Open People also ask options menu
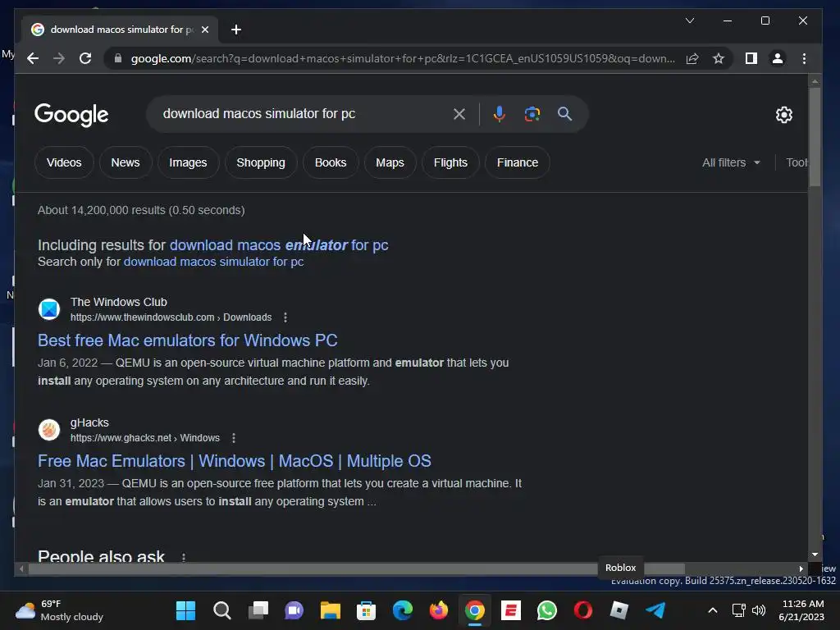The image size is (840, 630). click(184, 557)
